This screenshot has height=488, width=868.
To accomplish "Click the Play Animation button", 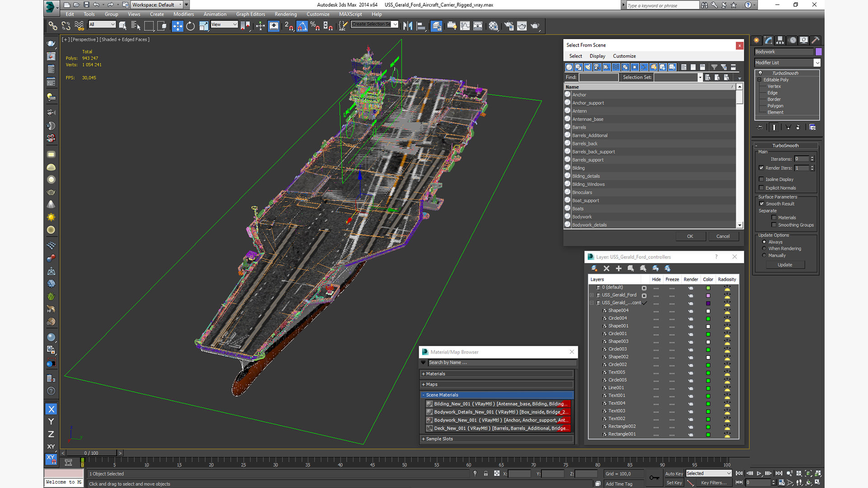I will pyautogui.click(x=759, y=474).
